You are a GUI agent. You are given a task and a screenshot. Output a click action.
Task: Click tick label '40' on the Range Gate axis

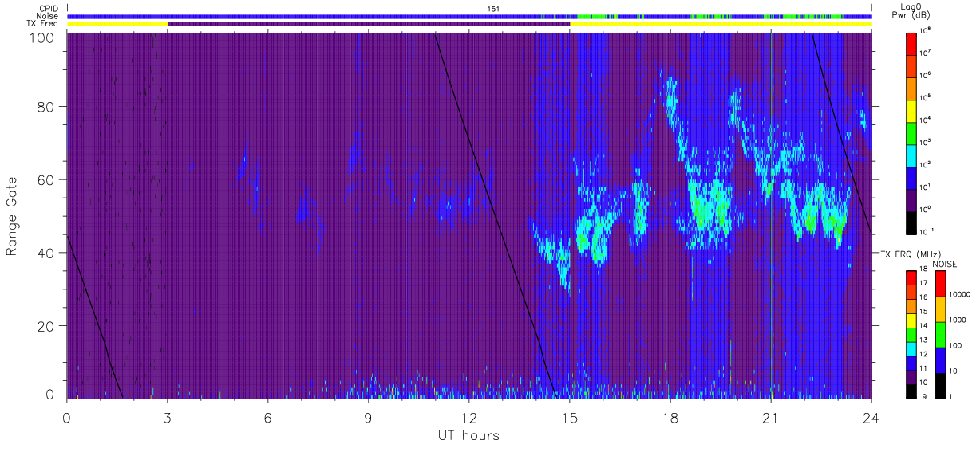pos(46,253)
